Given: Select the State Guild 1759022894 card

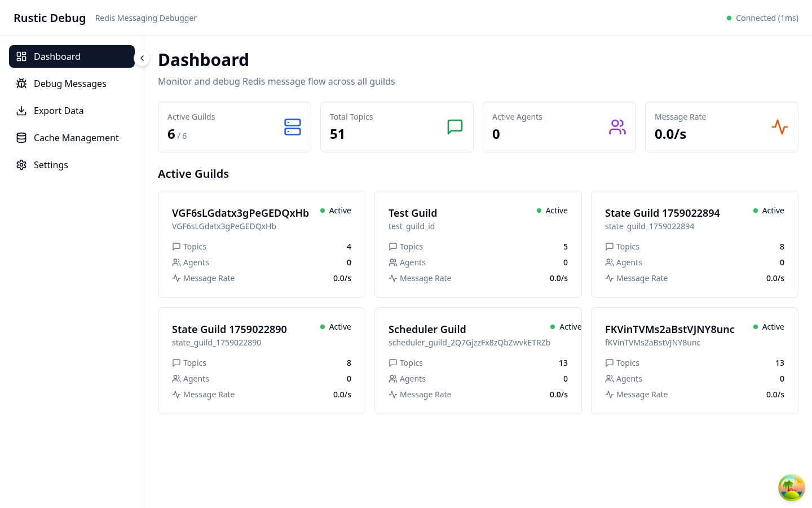Looking at the screenshot, I should pyautogui.click(x=694, y=244).
